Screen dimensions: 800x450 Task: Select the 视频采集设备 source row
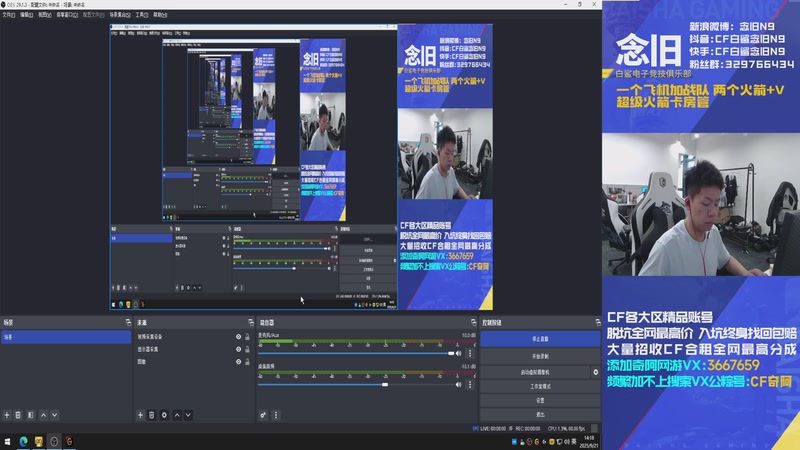(x=193, y=337)
